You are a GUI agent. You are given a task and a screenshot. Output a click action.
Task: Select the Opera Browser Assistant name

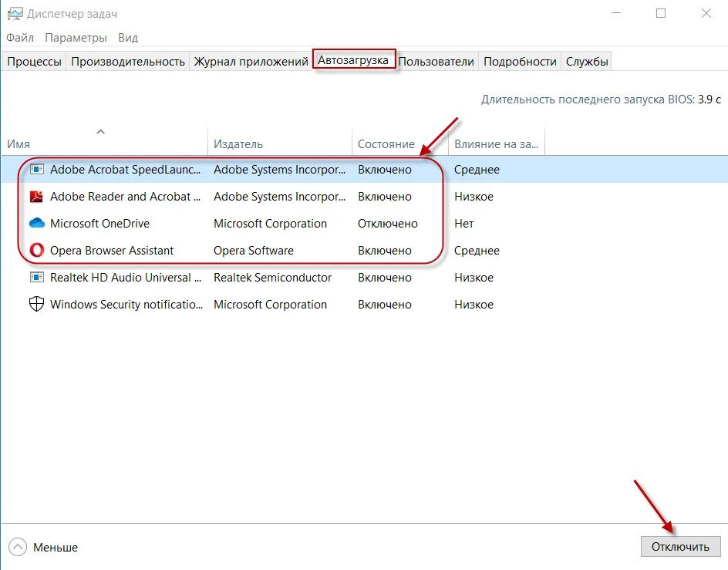tap(112, 251)
